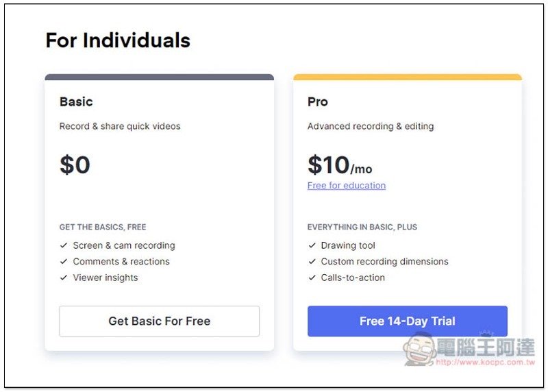Click the For Individuals heading
This screenshot has height=392, width=548.
coord(118,40)
